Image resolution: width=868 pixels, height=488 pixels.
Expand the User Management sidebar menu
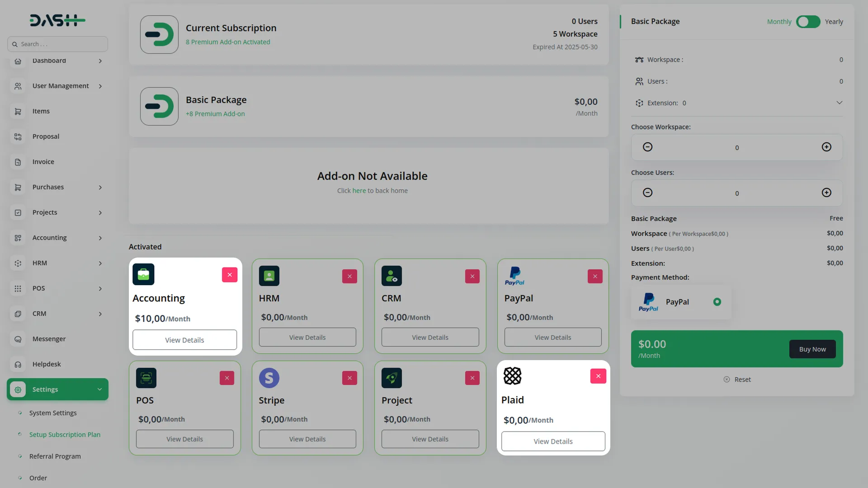(x=100, y=86)
